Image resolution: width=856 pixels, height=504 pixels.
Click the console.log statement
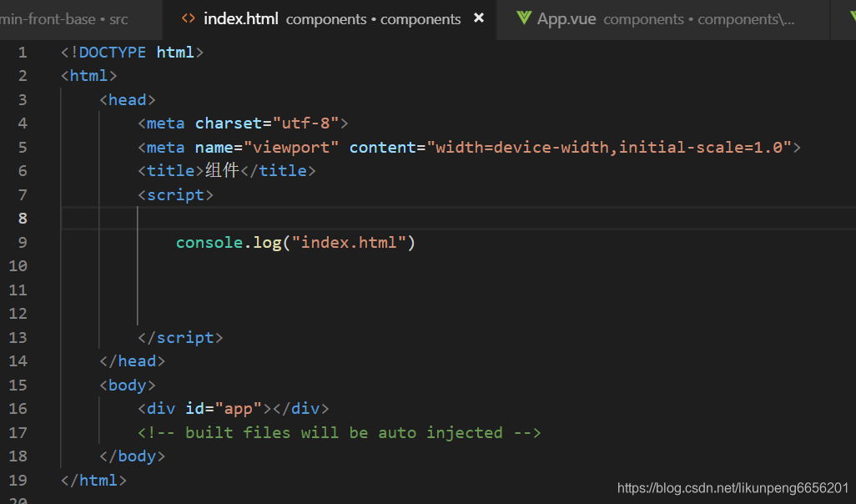295,243
